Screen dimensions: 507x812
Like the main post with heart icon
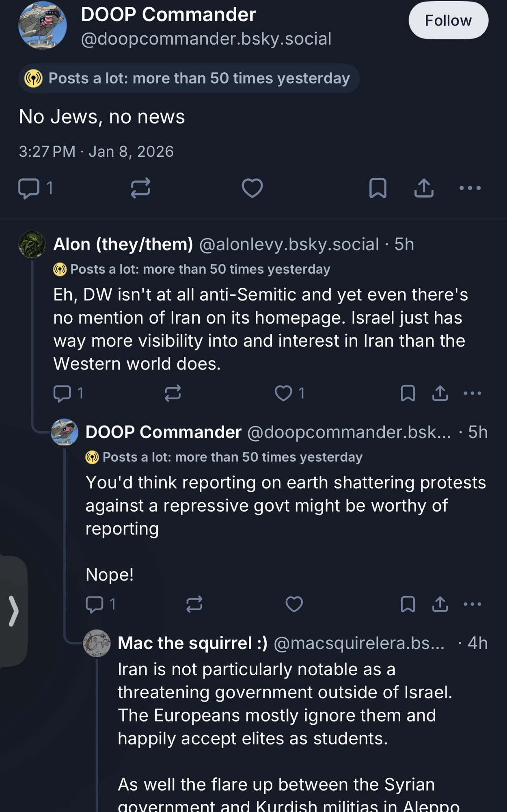pos(252,188)
